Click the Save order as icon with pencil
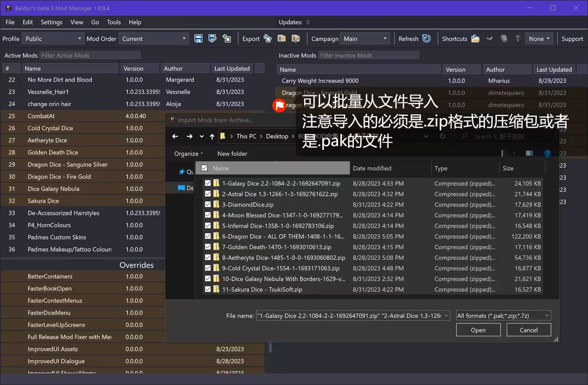 point(213,38)
